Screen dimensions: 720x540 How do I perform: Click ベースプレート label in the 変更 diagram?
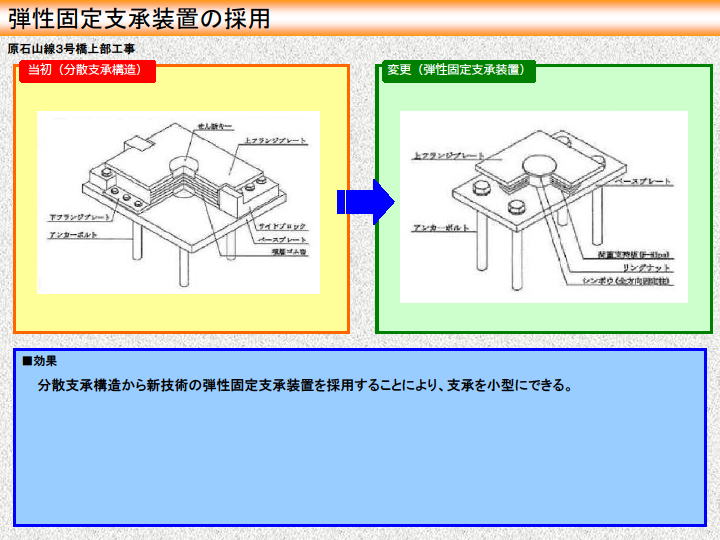(643, 181)
